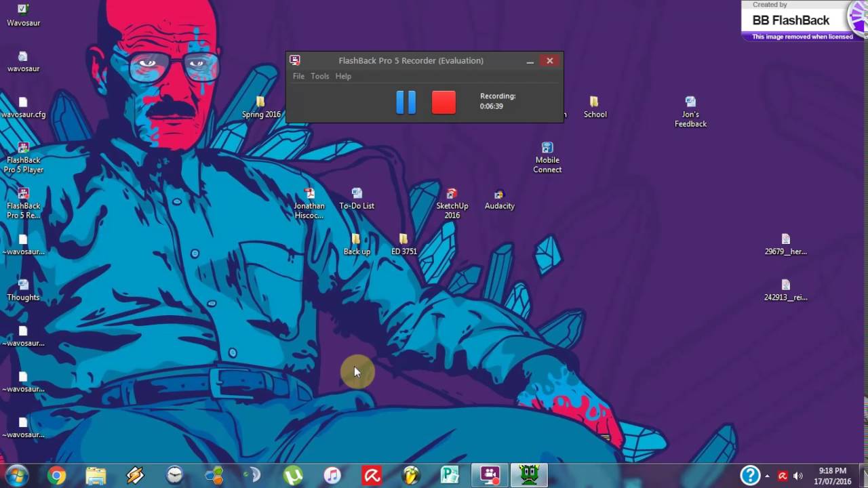Minimize the FlashBack Pro 5 Recorder window
The height and width of the screenshot is (488, 868).
point(530,61)
